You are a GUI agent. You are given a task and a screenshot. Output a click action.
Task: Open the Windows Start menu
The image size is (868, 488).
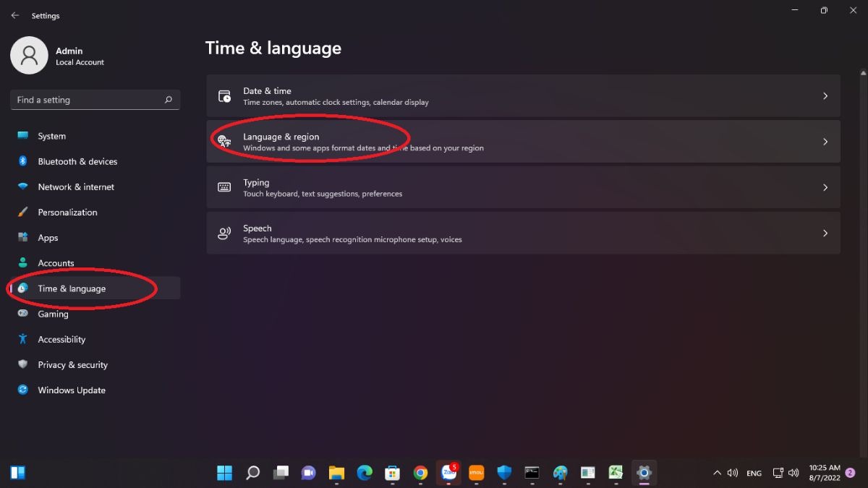tap(225, 473)
